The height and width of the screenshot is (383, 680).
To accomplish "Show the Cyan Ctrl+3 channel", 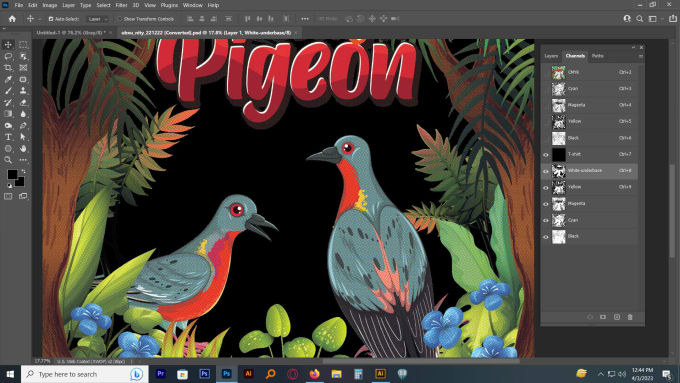I will [546, 89].
